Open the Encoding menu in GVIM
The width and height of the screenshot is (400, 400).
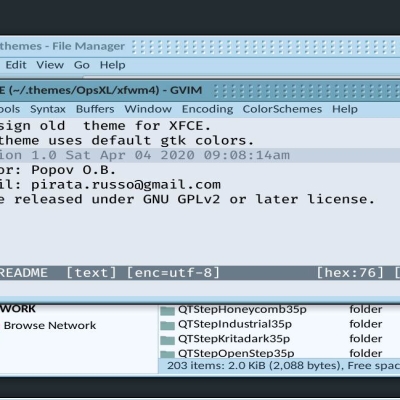tap(207, 109)
